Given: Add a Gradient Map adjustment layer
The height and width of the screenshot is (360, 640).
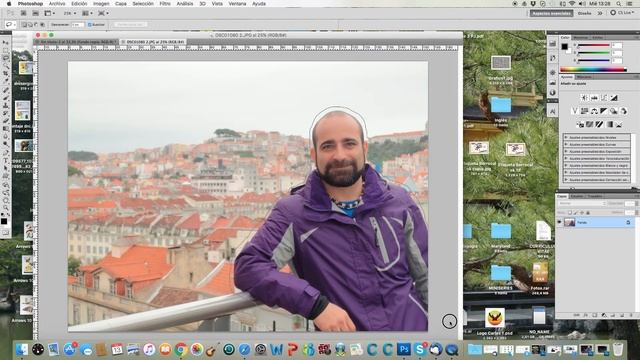Looking at the screenshot, I should pyautogui.click(x=609, y=124).
